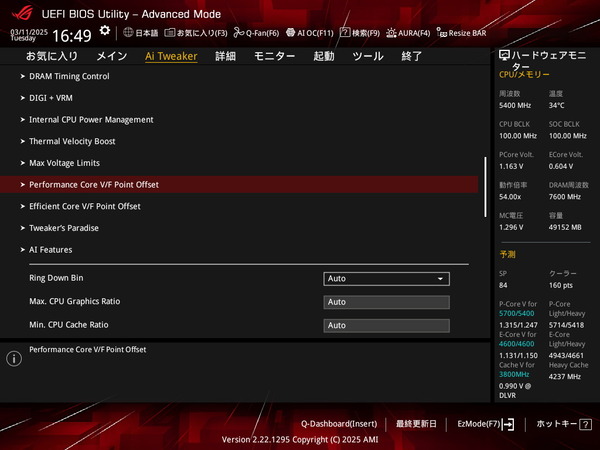This screenshot has width=600, height=450.
Task: Click the AI OC chip icon
Action: [x=290, y=33]
